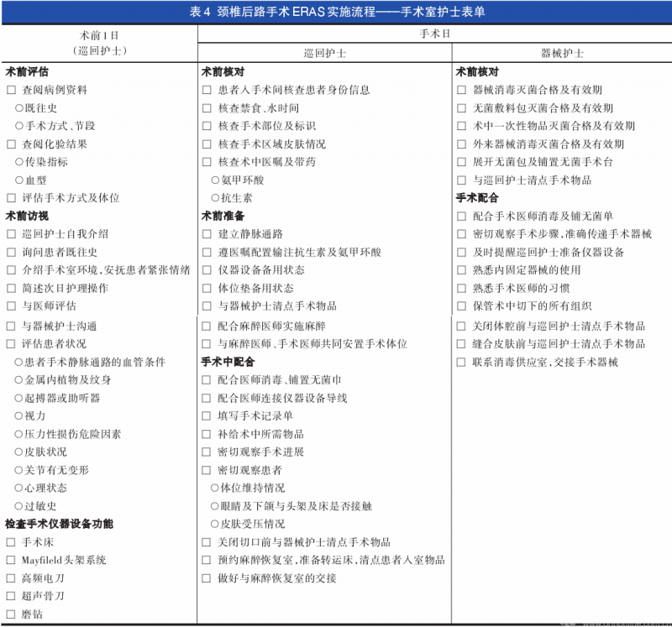Check the 展开无菌包及铺置无菌手术台 box
This screenshot has width=672, height=627.
point(461,162)
